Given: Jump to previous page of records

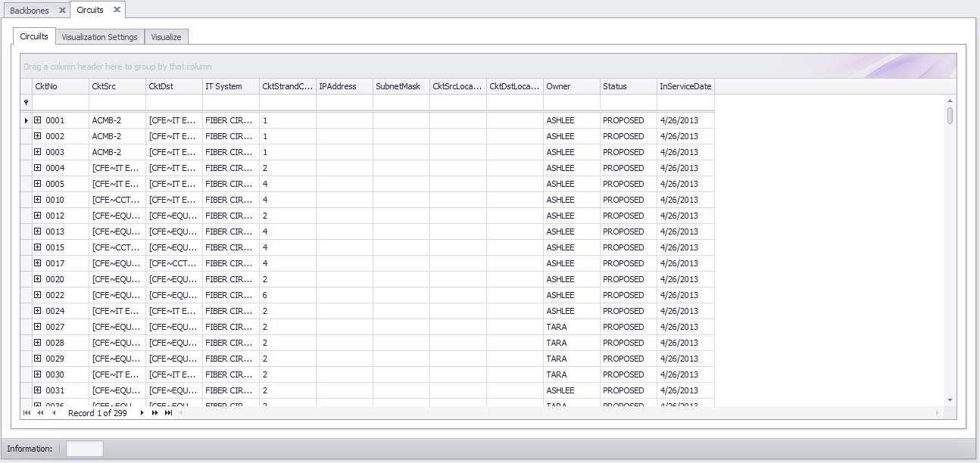Looking at the screenshot, I should [x=40, y=413].
